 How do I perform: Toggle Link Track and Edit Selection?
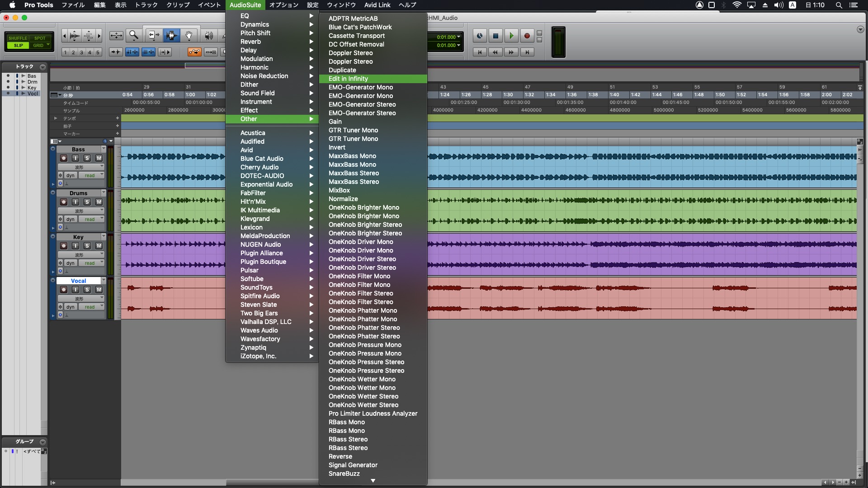[148, 52]
